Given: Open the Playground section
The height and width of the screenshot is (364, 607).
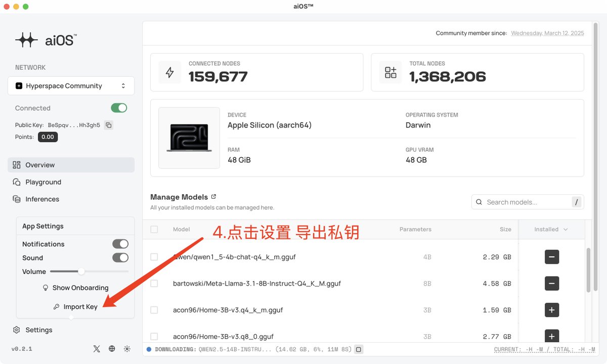Looking at the screenshot, I should [x=71, y=182].
